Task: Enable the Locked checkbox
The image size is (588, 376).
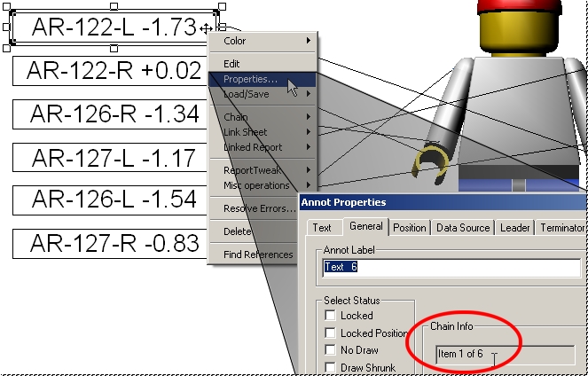Action: 331,316
